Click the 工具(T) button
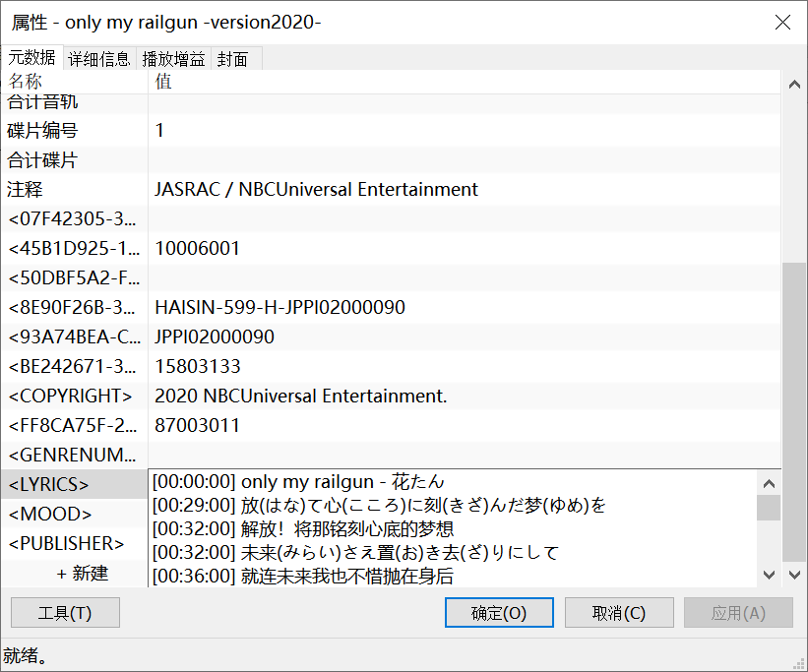The image size is (808, 672). click(x=65, y=613)
